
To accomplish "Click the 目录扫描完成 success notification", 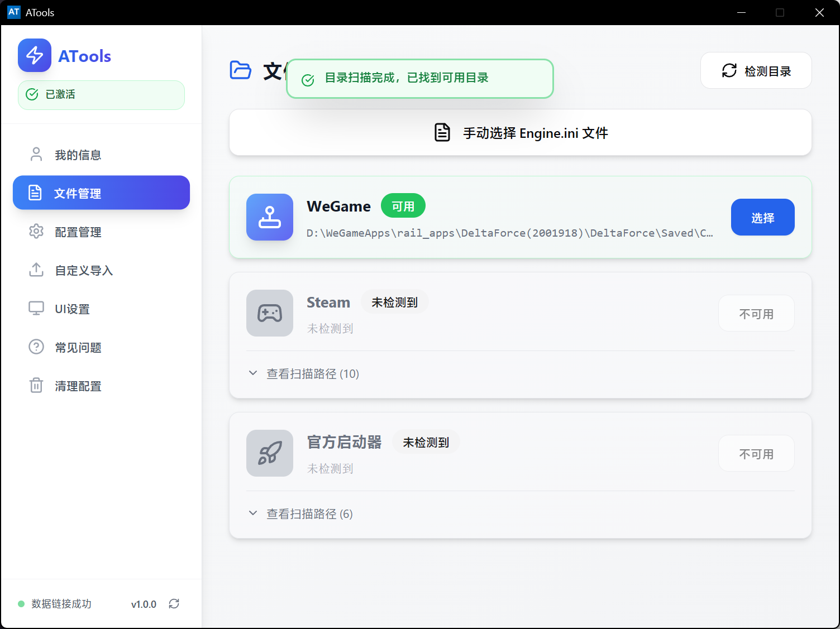I will coord(419,79).
